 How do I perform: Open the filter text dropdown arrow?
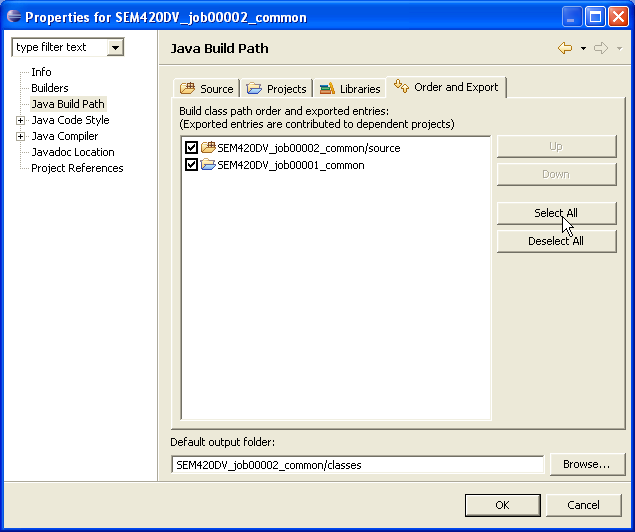pyautogui.click(x=115, y=47)
